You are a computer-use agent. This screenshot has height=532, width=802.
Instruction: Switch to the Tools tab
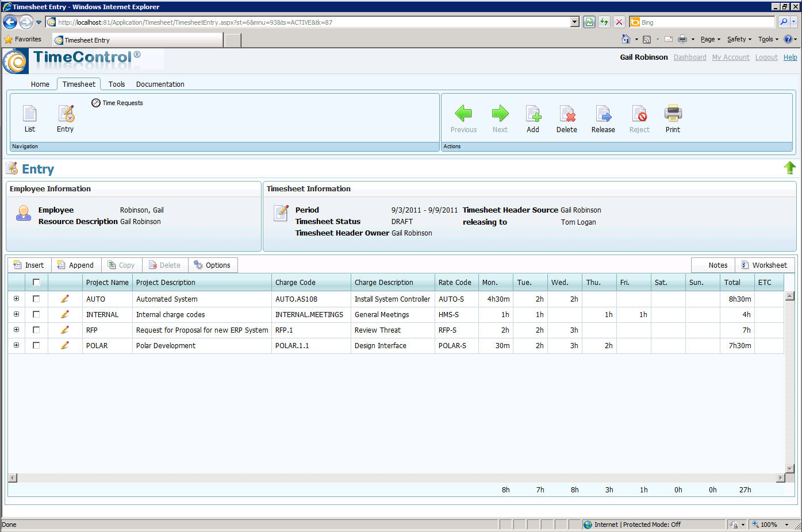117,84
